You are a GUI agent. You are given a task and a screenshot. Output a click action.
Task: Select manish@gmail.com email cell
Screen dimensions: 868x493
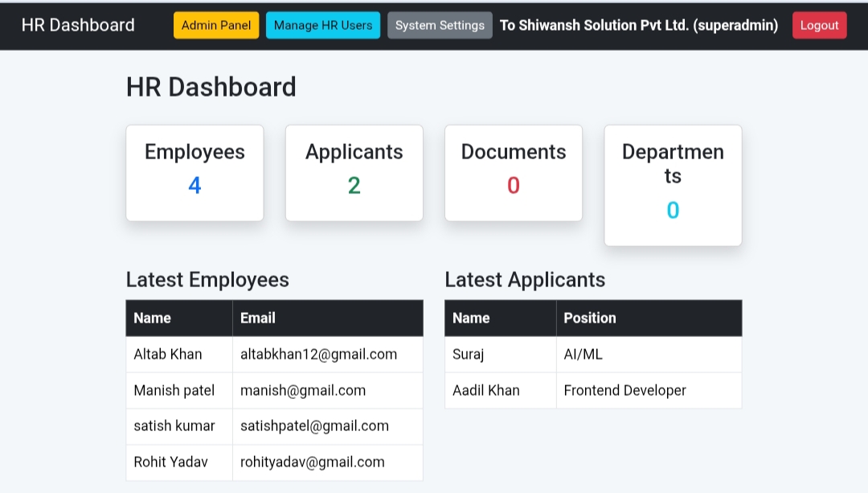click(328, 390)
